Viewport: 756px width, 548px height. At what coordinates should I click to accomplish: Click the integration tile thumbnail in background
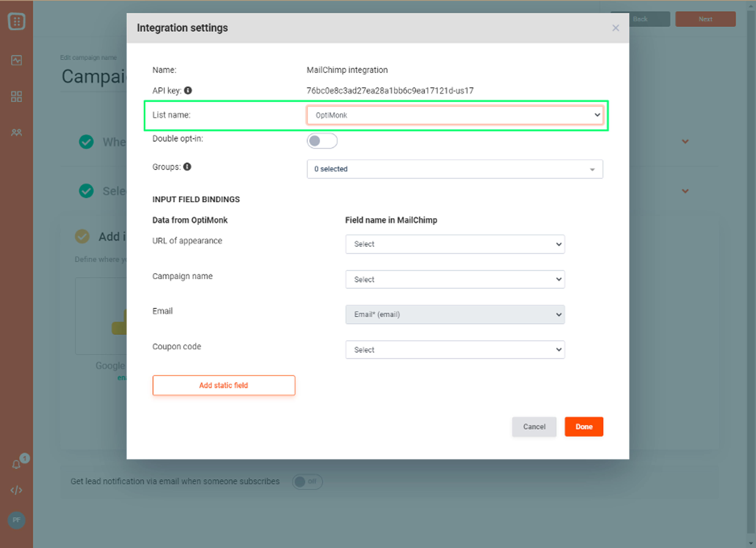101,316
